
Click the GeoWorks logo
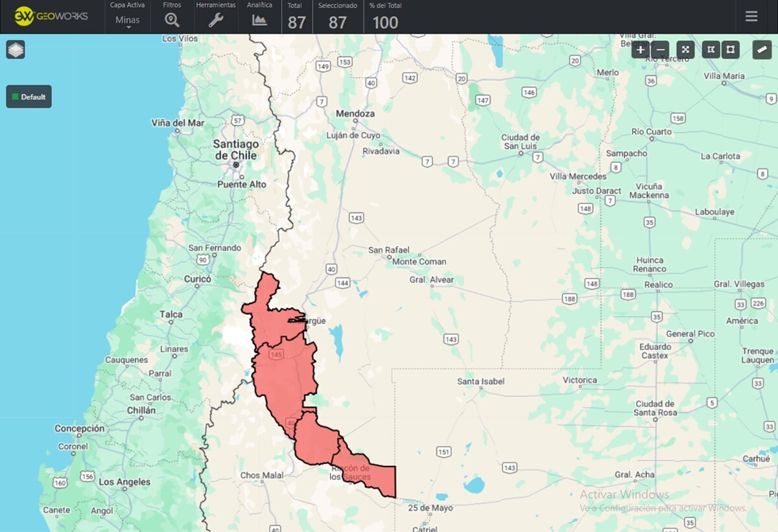[x=51, y=16]
